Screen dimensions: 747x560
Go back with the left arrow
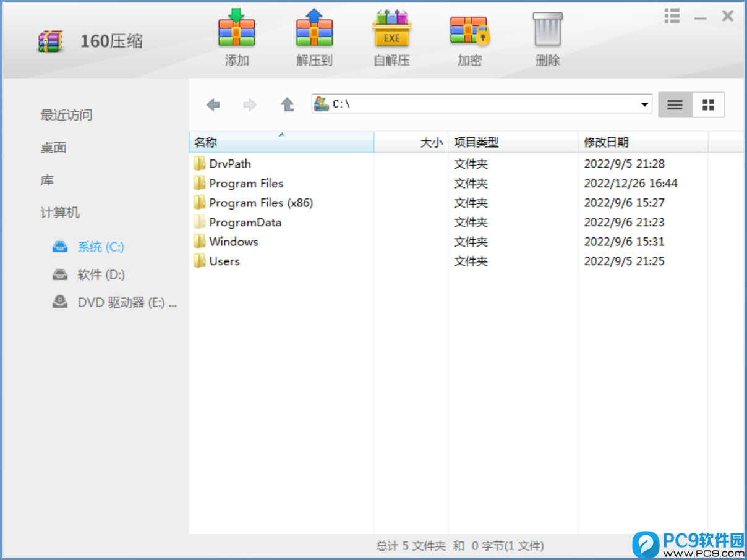coord(213,104)
